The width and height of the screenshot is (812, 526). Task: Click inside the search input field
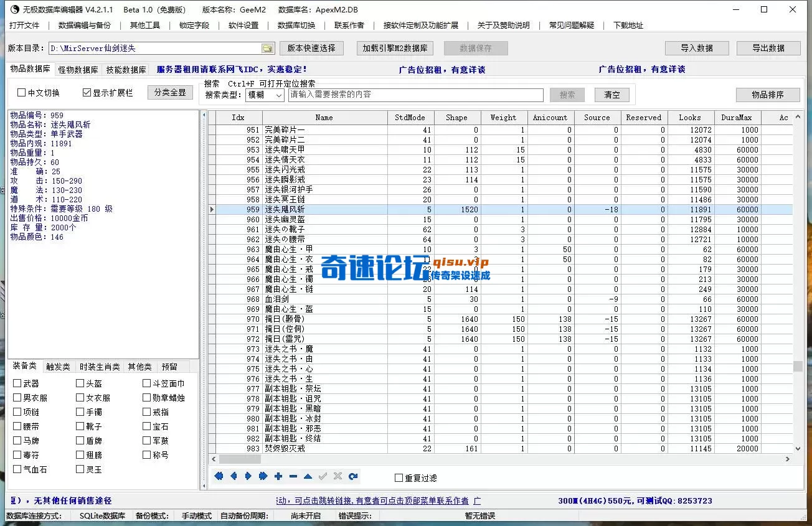pos(414,95)
